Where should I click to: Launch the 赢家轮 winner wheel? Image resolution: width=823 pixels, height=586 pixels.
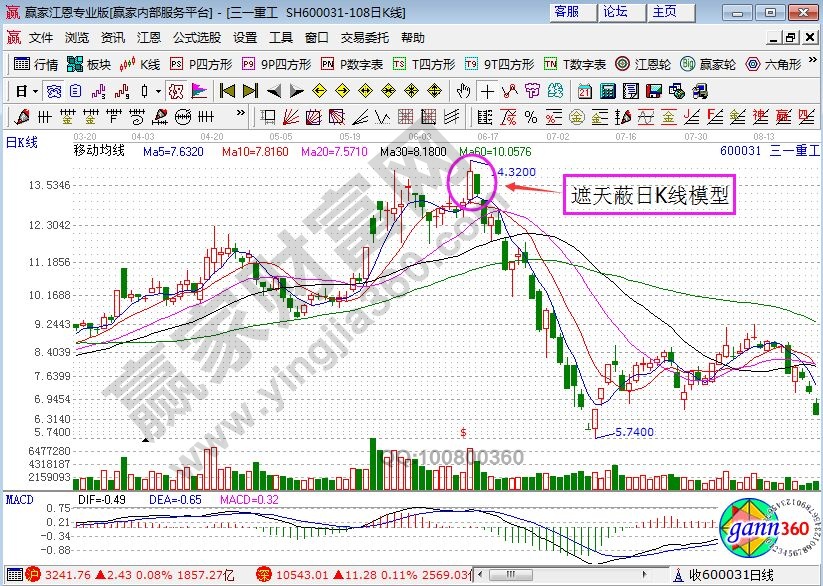pyautogui.click(x=706, y=64)
